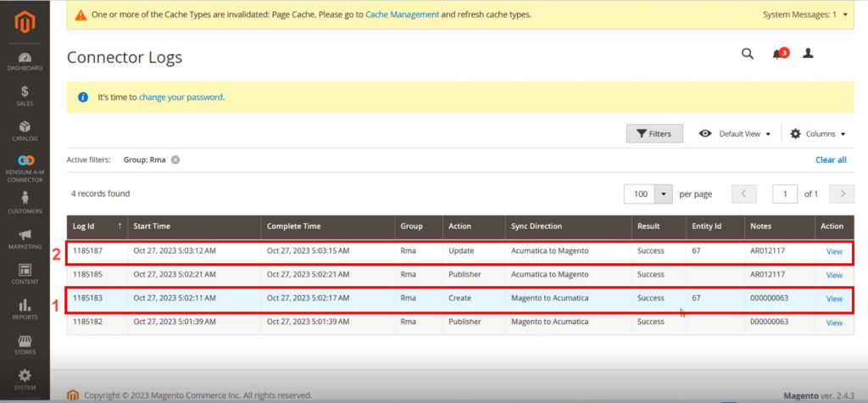Open the per page size dropdown arrow
868x403 pixels.
coord(663,194)
